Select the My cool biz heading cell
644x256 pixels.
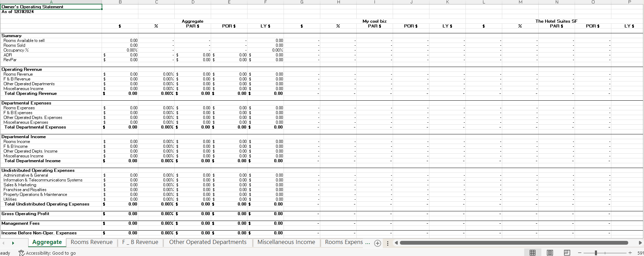click(x=375, y=21)
